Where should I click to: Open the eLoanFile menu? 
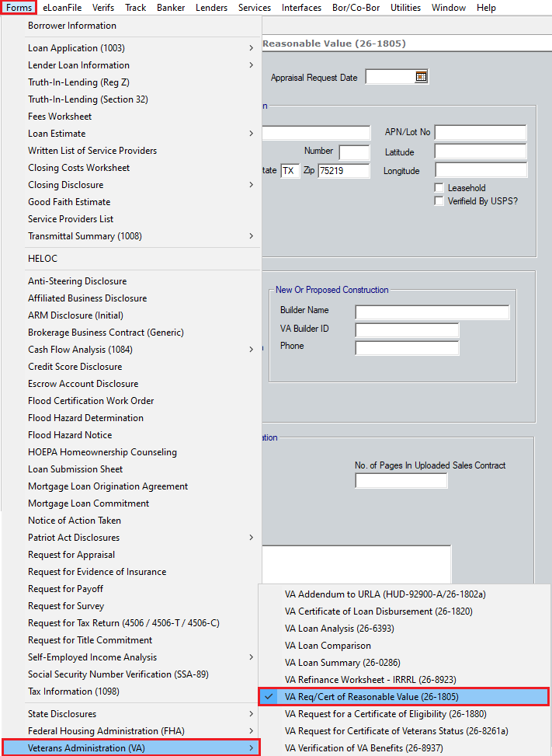click(x=62, y=8)
